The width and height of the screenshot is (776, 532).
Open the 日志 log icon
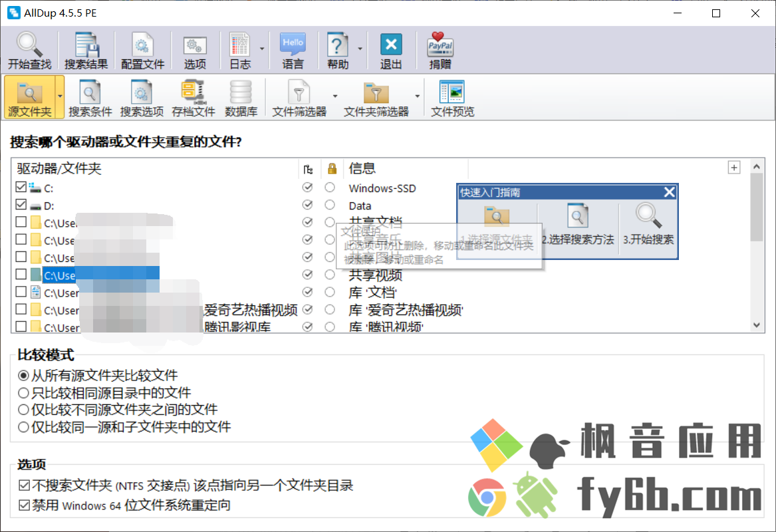(x=240, y=50)
